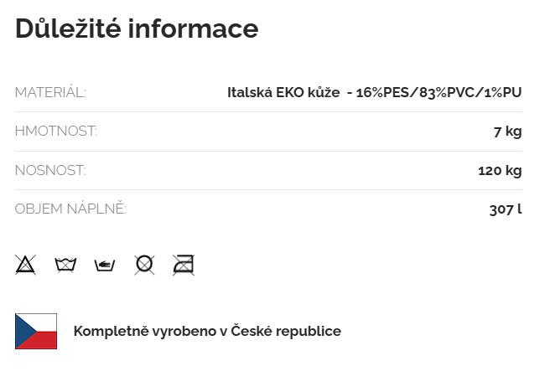This screenshot has height=392, width=545.
Task: Click the do-not-wash crossed washtub icon
Action: click(65, 265)
